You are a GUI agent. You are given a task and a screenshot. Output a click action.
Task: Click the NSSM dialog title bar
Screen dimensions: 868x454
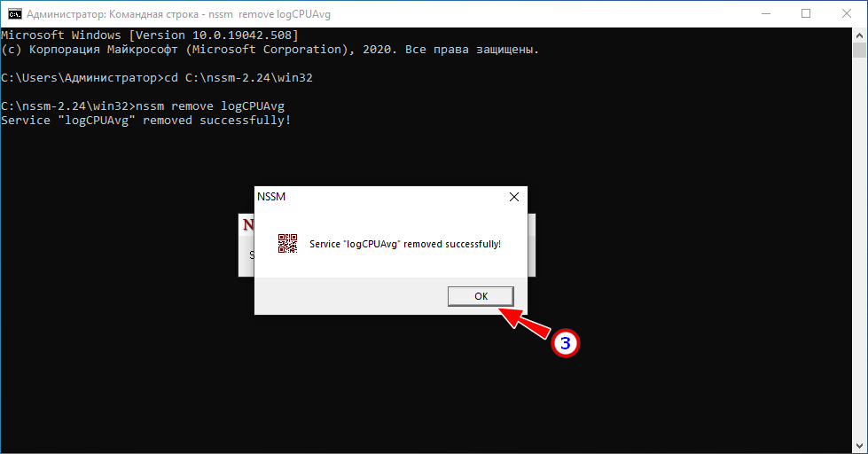[379, 197]
